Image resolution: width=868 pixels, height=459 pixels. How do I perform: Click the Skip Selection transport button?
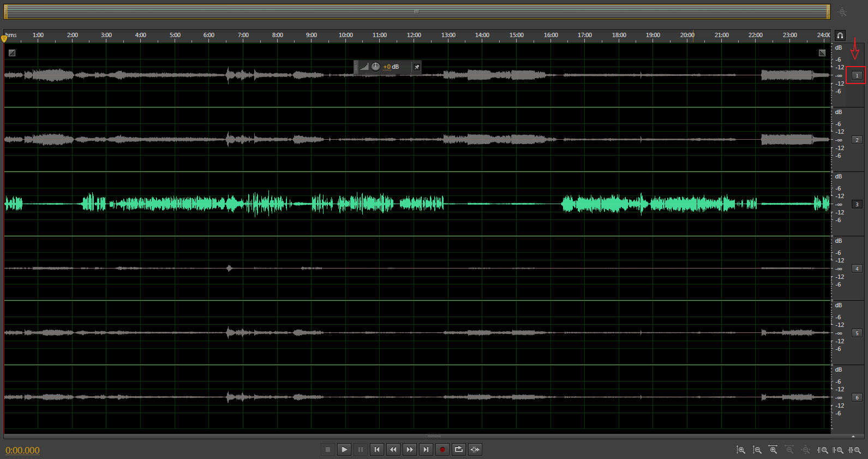[x=475, y=450]
